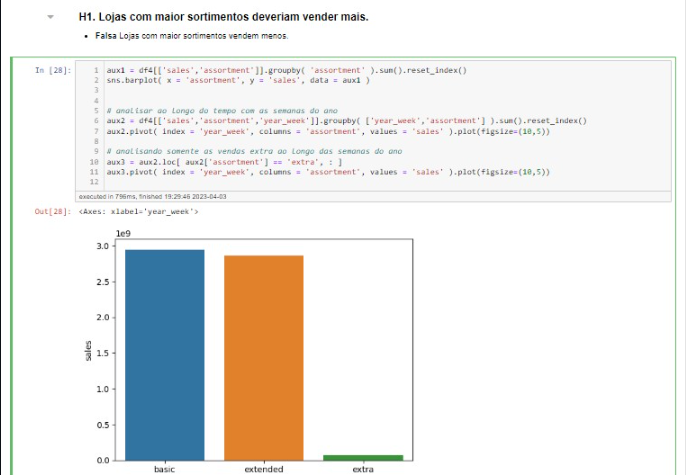Collapse the H1 heading section arrow

50,18
